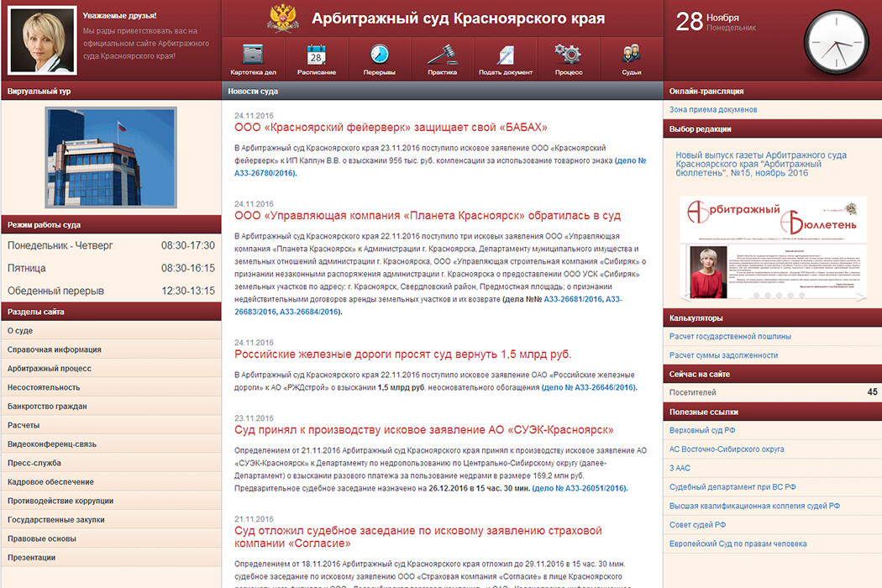The height and width of the screenshot is (588, 882).
Task: Open the Процесс gears icon
Action: click(568, 55)
